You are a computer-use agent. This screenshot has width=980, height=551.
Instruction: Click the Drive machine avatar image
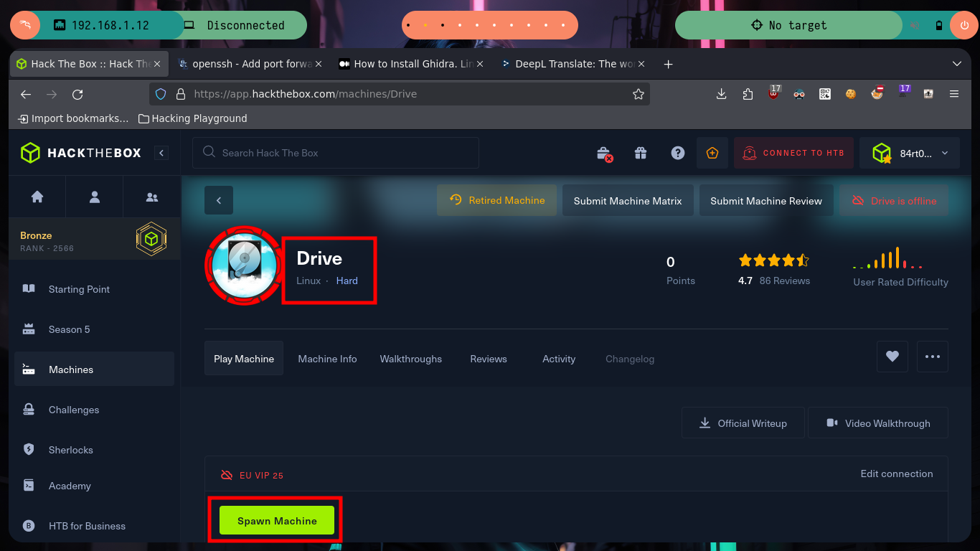[x=244, y=265]
